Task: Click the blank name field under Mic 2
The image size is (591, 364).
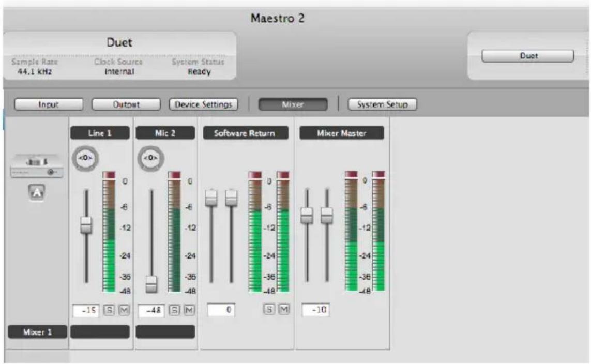Action: pos(165,332)
